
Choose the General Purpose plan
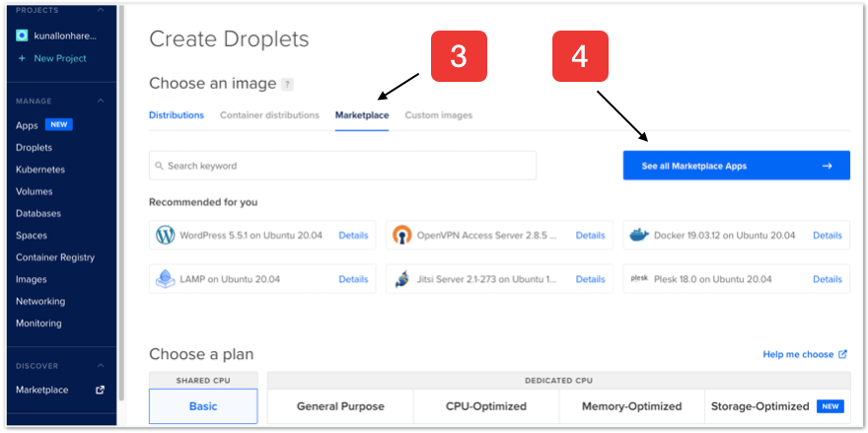340,406
